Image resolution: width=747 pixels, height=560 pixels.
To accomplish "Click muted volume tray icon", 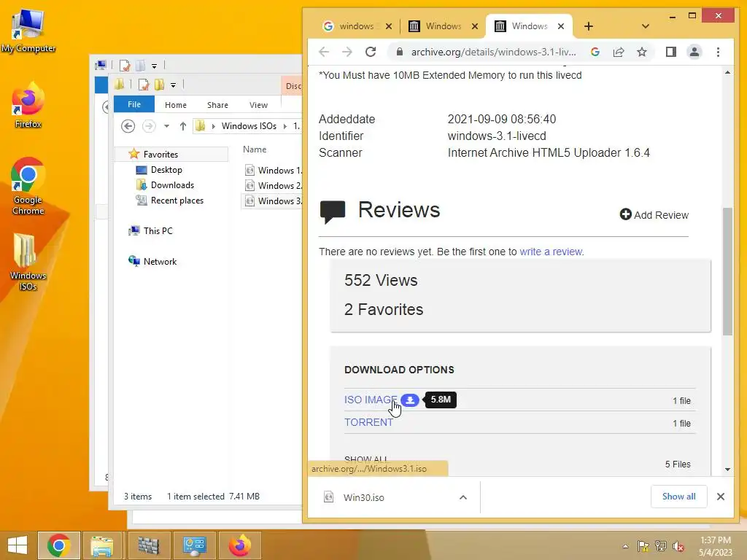I will point(678,546).
